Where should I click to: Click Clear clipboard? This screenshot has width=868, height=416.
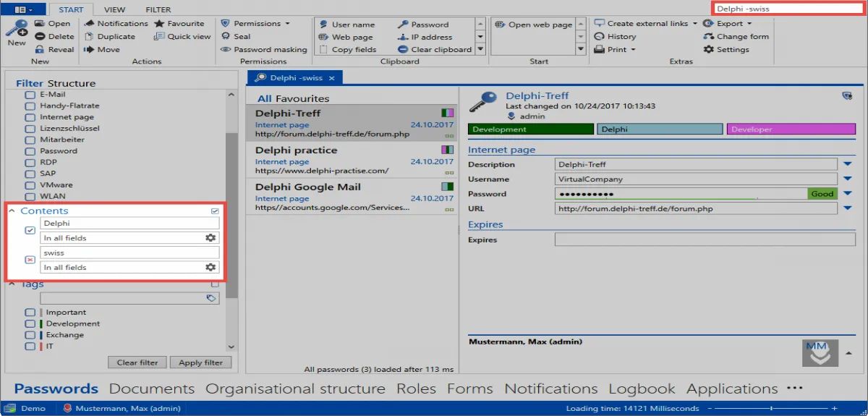tap(434, 50)
